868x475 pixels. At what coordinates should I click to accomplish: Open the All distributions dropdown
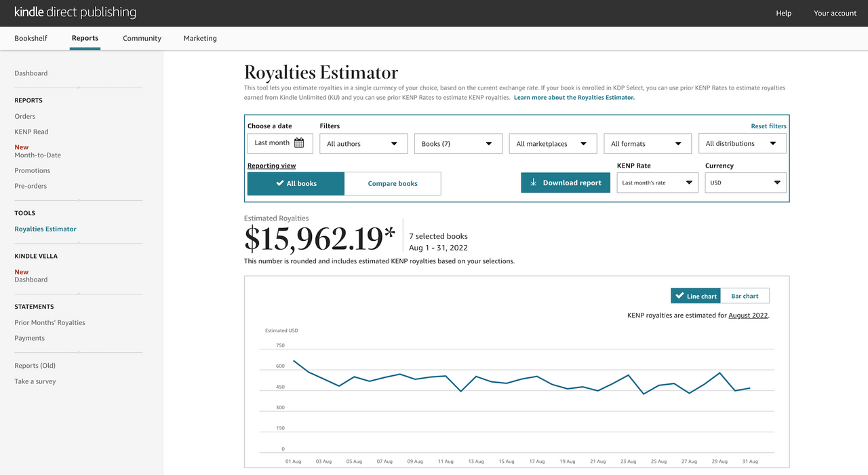point(743,144)
